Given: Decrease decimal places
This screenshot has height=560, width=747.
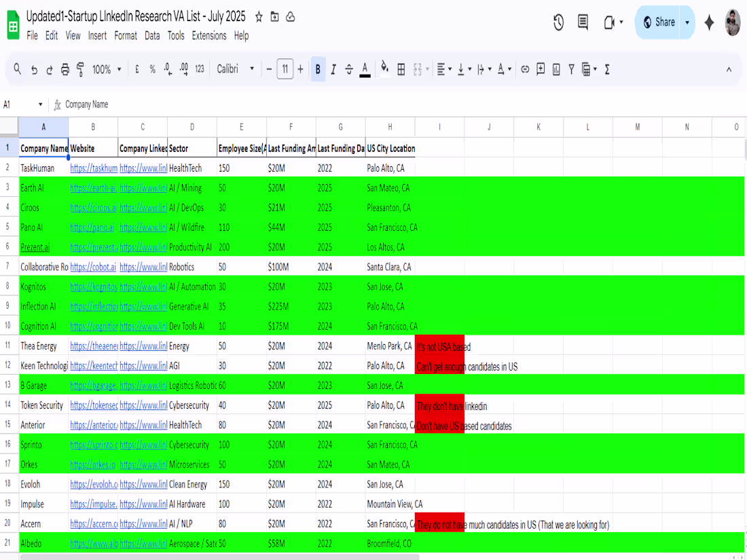Looking at the screenshot, I should [168, 69].
